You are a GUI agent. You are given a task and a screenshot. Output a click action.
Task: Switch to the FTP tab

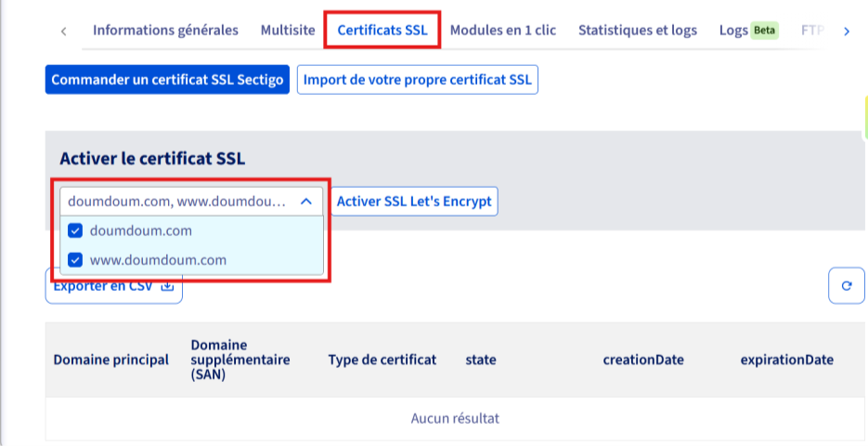point(812,31)
